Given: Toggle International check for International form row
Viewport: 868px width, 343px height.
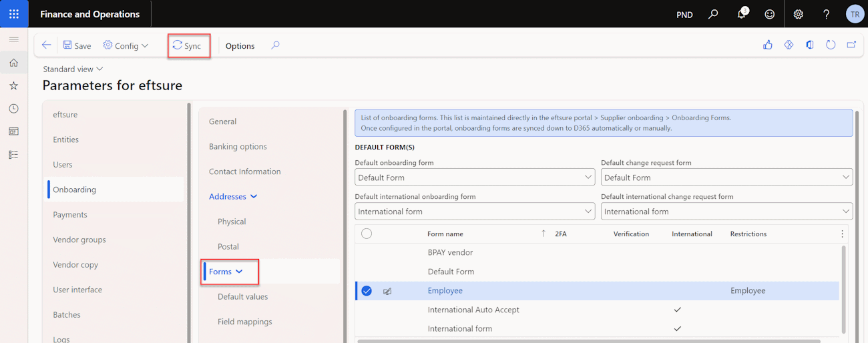Looking at the screenshot, I should [x=678, y=328].
